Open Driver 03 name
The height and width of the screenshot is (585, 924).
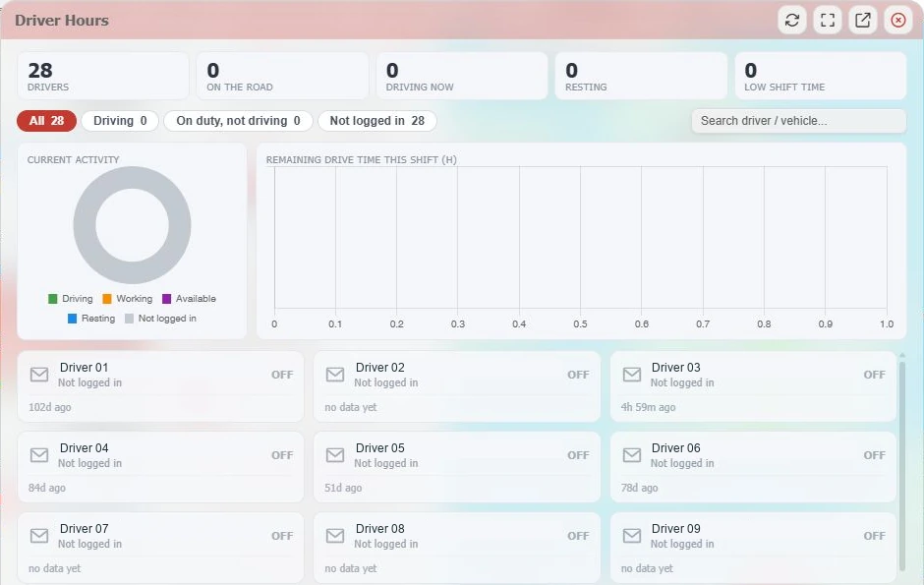pyautogui.click(x=676, y=367)
